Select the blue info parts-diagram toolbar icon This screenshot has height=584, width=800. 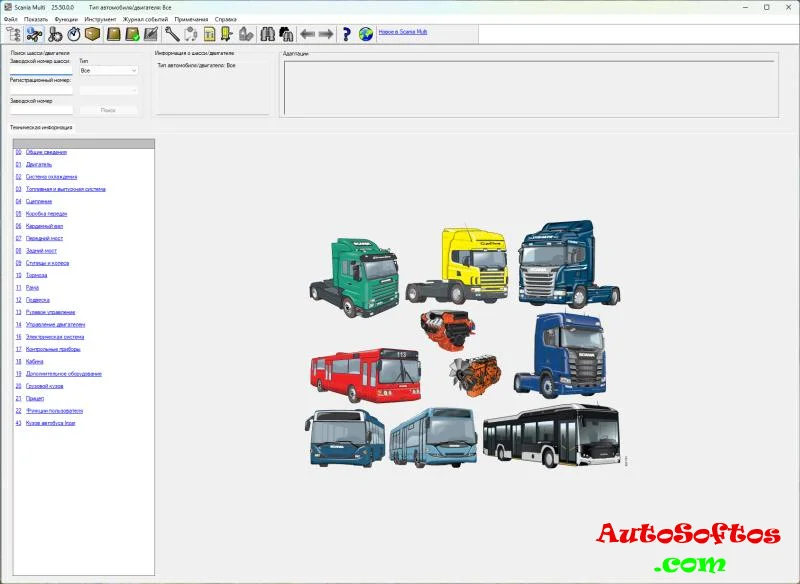[x=34, y=34]
